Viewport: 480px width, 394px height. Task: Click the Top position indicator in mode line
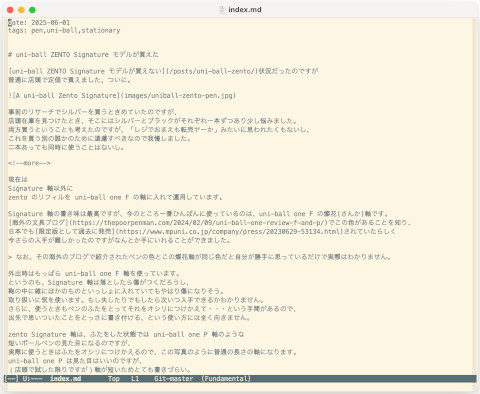click(114, 379)
